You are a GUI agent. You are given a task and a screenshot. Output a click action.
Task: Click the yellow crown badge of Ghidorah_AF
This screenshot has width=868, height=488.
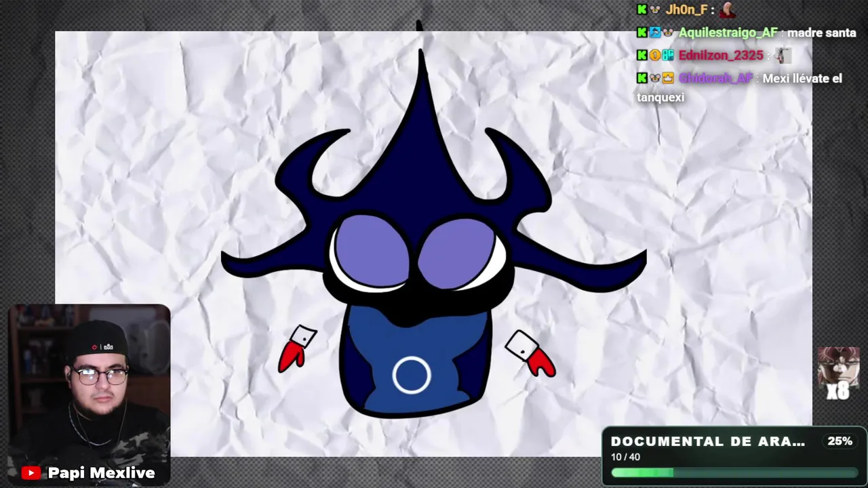(667, 78)
